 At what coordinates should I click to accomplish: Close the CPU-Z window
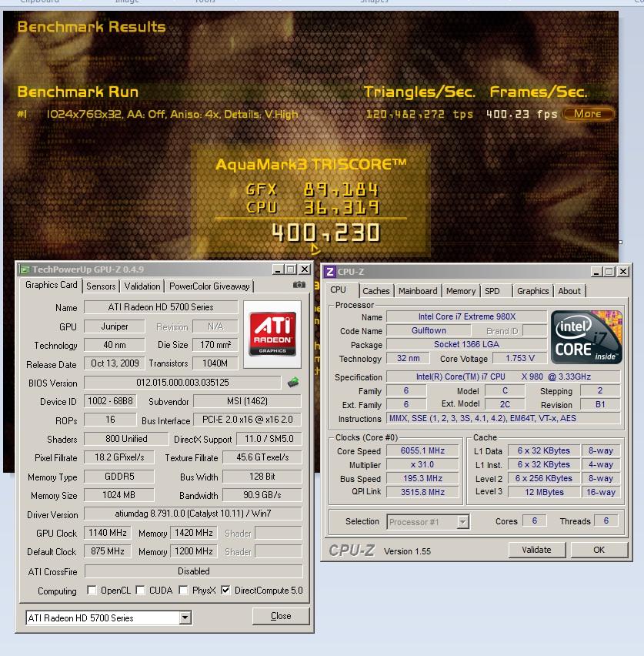tap(623, 272)
